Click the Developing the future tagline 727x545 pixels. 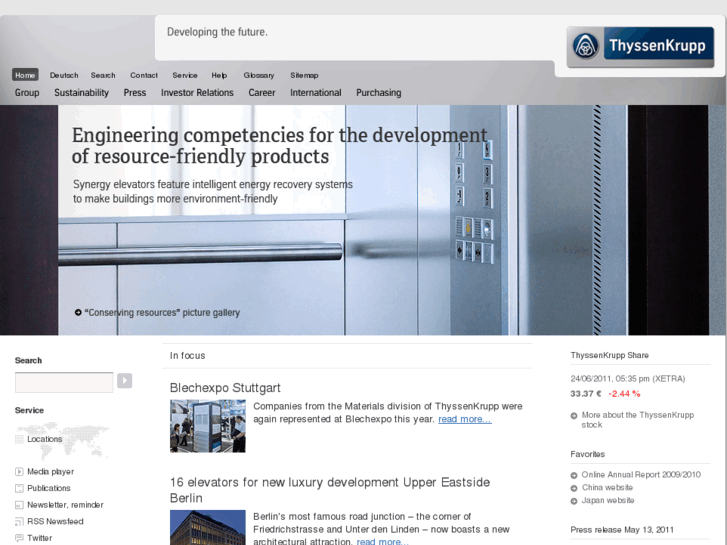tap(217, 32)
